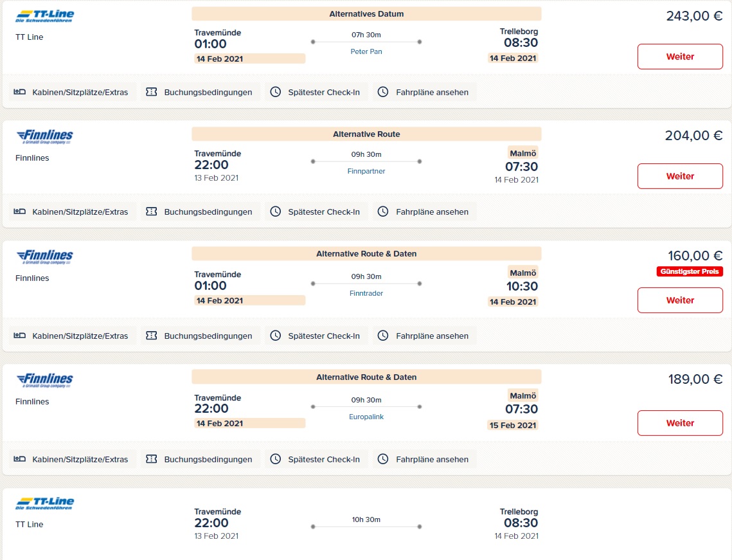Click the clock icon for Spätester Check-In on the Finnpartner sailing
This screenshot has height=560, width=732.
[276, 212]
